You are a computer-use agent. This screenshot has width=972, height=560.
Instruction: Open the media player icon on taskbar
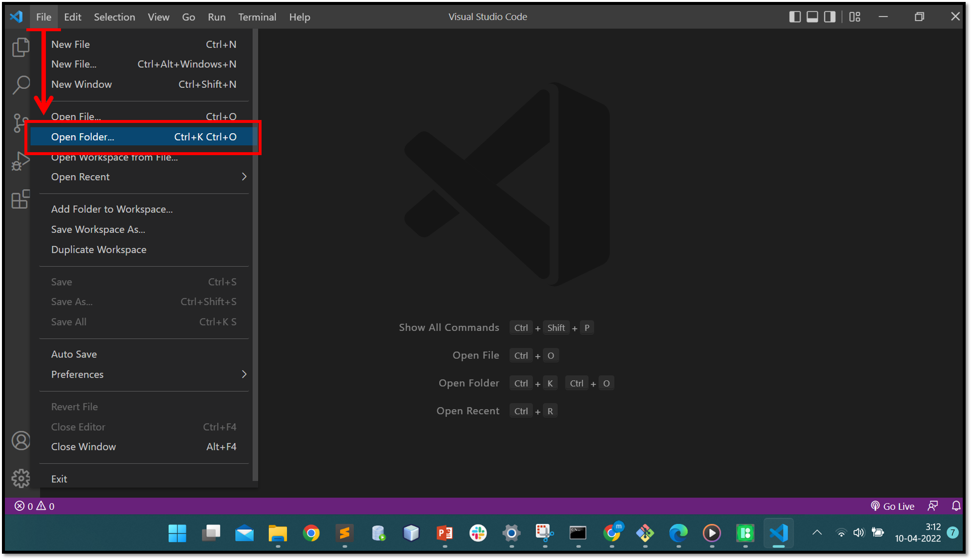[x=711, y=533]
